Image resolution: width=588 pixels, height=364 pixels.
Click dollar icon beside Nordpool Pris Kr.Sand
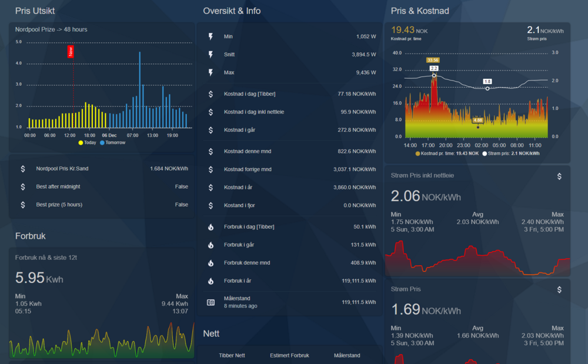coord(23,169)
